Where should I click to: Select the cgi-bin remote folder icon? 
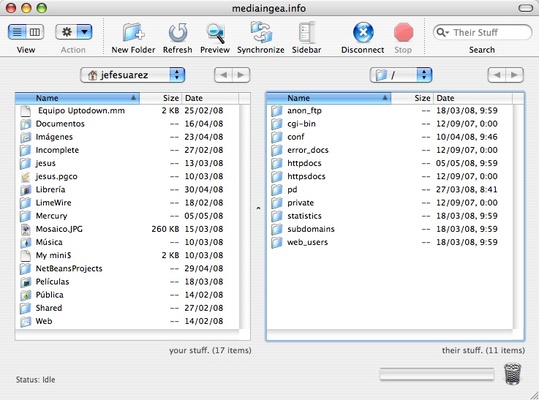pos(277,124)
